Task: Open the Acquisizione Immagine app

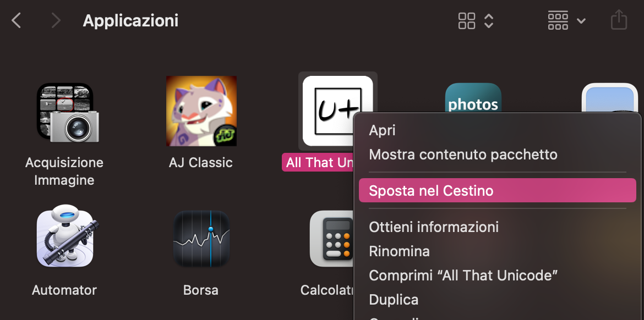Action: (64, 110)
